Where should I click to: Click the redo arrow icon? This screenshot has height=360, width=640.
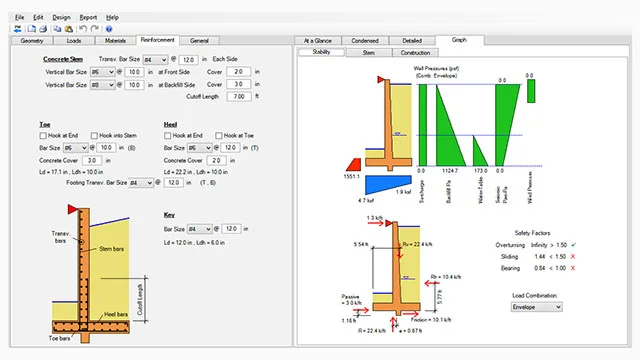[95, 29]
